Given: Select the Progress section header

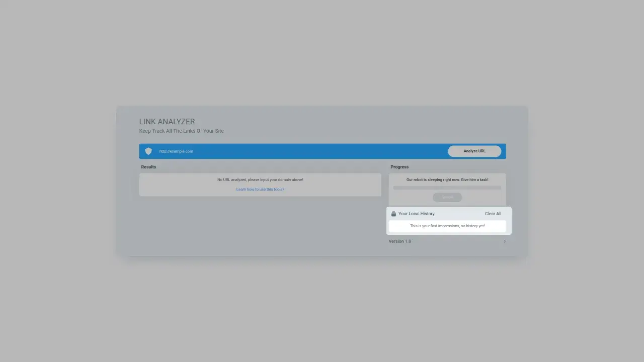Looking at the screenshot, I should pyautogui.click(x=399, y=166).
